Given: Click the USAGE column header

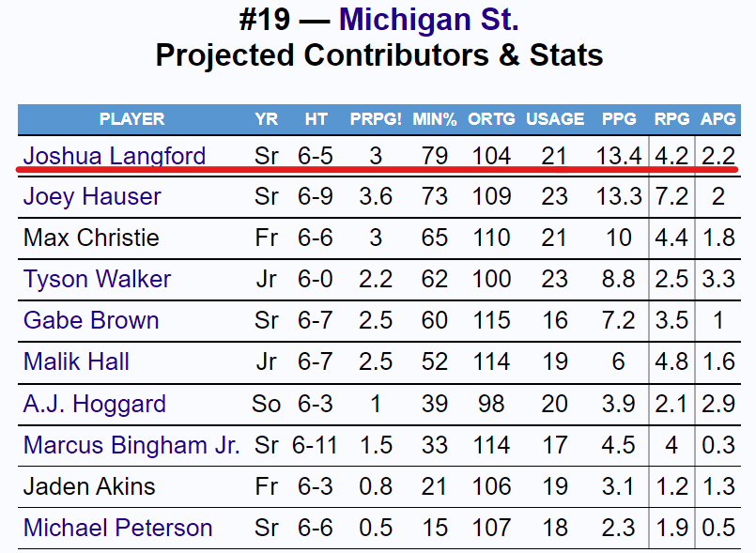Looking at the screenshot, I should click(555, 119).
